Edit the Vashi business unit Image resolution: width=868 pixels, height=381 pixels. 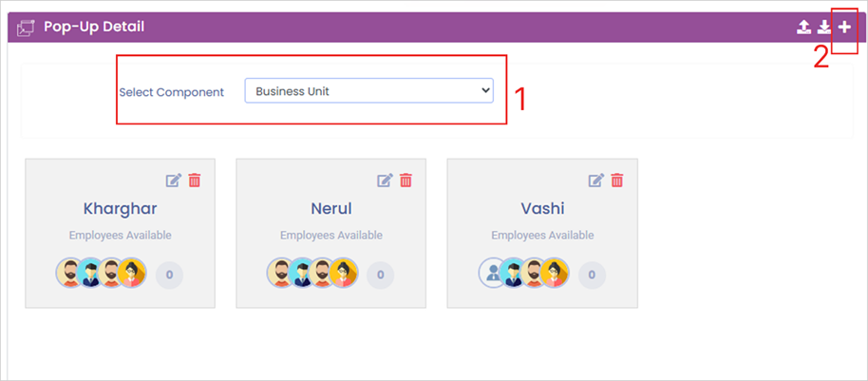click(595, 181)
